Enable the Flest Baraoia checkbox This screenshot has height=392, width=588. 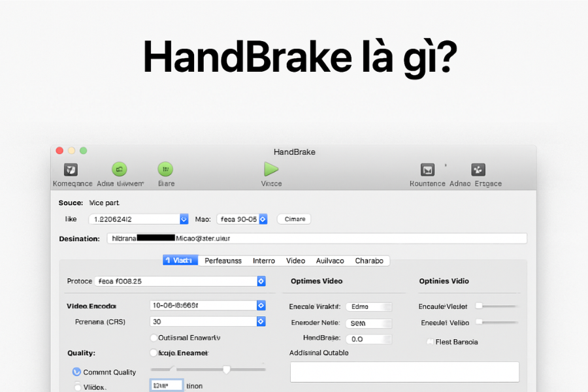pos(429,342)
